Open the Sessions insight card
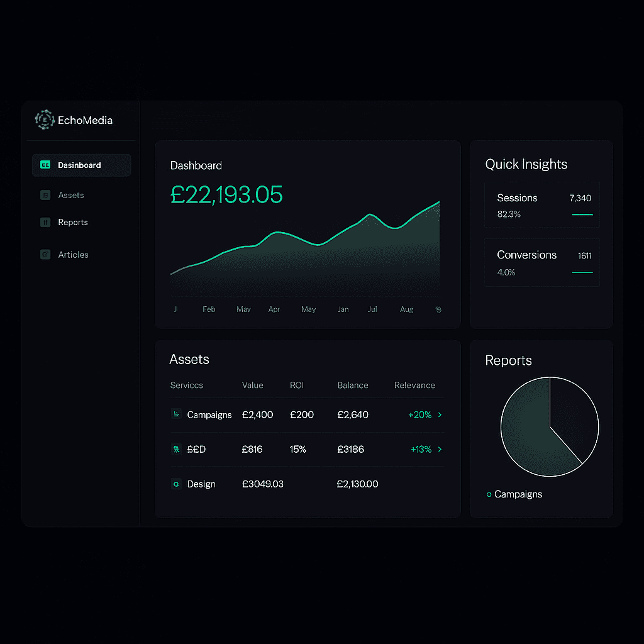This screenshot has width=644, height=644. (x=541, y=205)
